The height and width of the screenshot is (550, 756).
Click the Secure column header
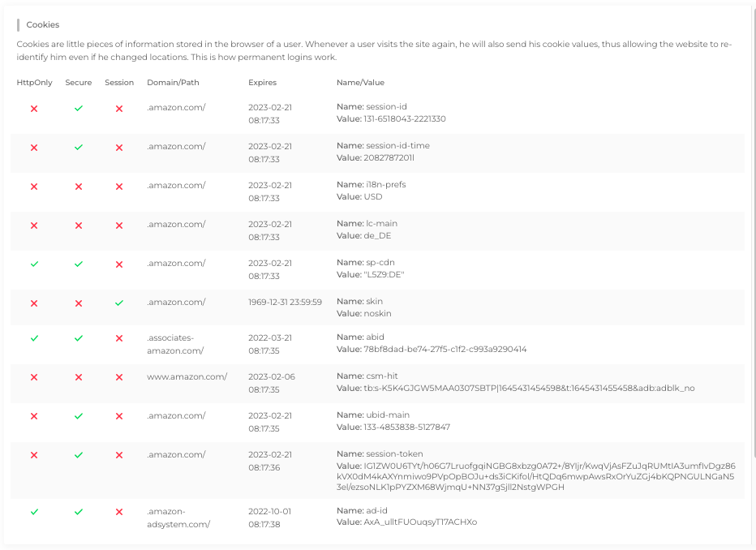coord(79,83)
